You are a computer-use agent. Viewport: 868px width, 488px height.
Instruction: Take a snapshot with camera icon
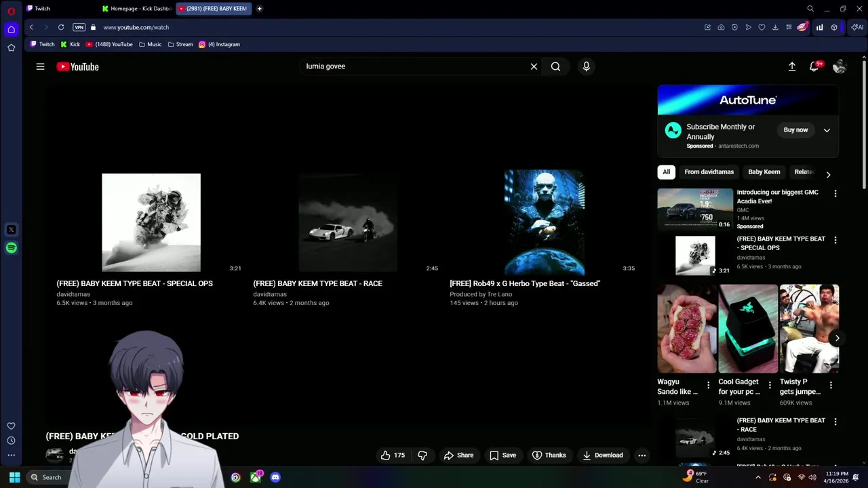pos(721,27)
